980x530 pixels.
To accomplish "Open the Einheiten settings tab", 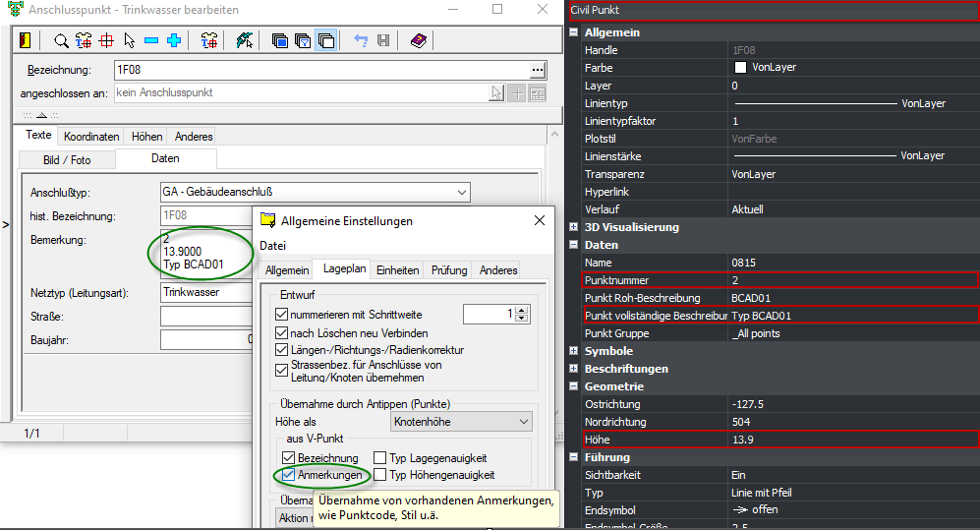I will tap(397, 270).
